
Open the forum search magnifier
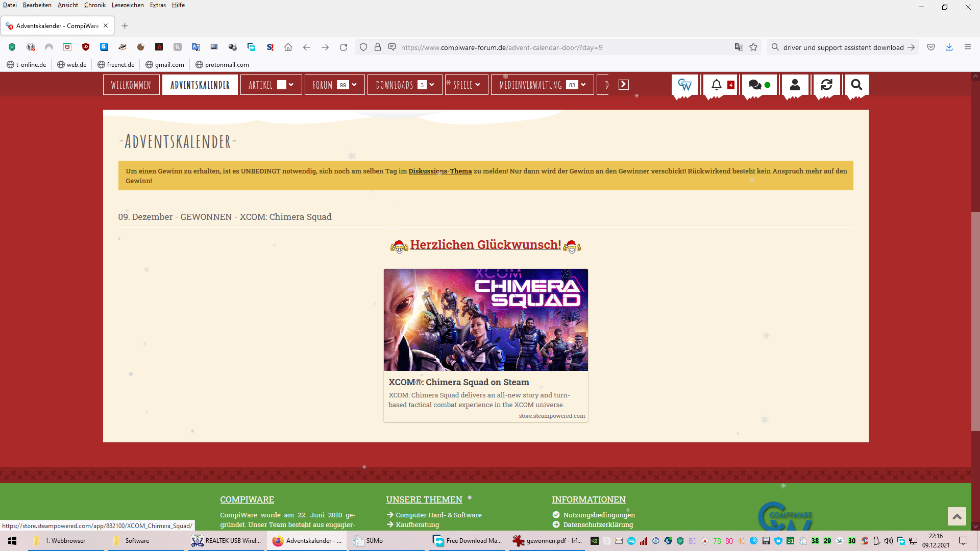[856, 85]
